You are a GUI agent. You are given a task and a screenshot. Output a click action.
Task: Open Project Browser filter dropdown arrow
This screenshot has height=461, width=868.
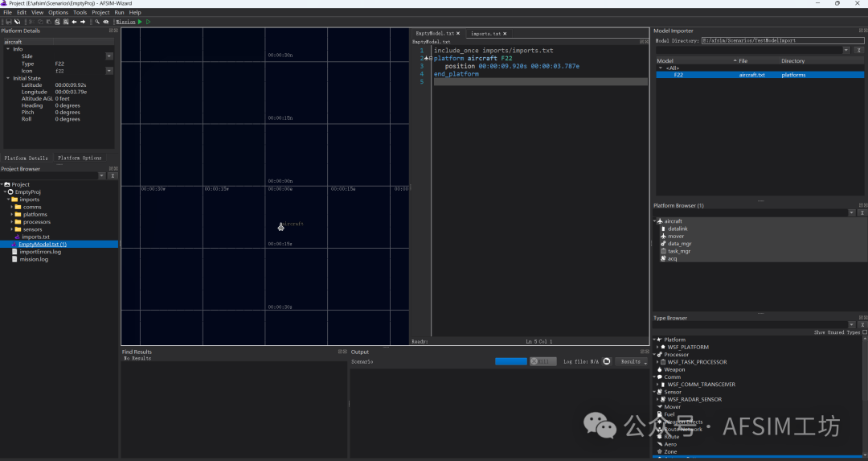[102, 175]
